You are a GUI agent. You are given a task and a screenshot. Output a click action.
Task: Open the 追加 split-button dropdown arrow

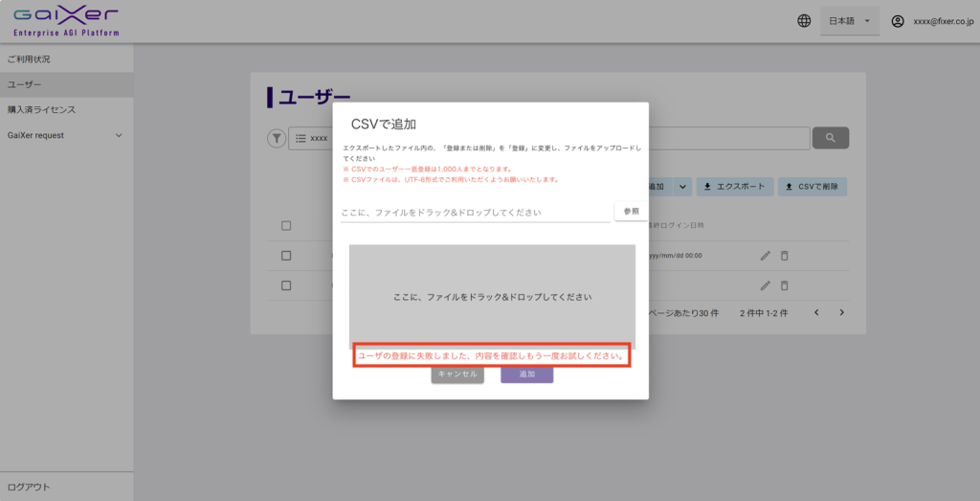683,187
